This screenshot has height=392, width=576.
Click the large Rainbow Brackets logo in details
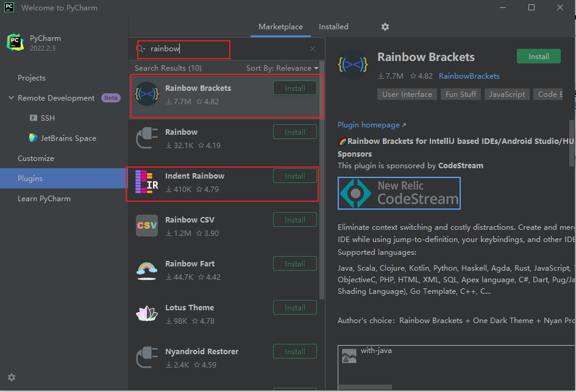[353, 65]
